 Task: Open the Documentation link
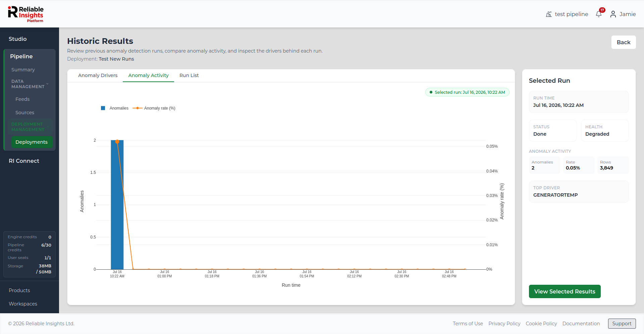pyautogui.click(x=581, y=324)
